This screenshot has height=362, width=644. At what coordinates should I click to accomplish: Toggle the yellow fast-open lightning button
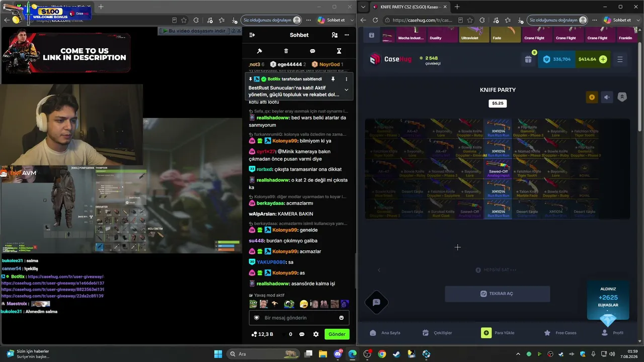[592, 98]
